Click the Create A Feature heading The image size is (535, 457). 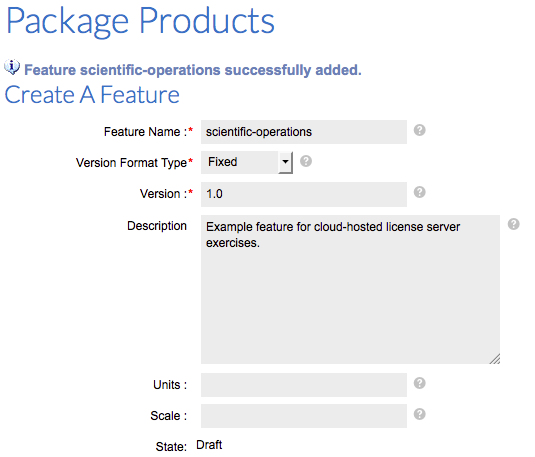(92, 95)
